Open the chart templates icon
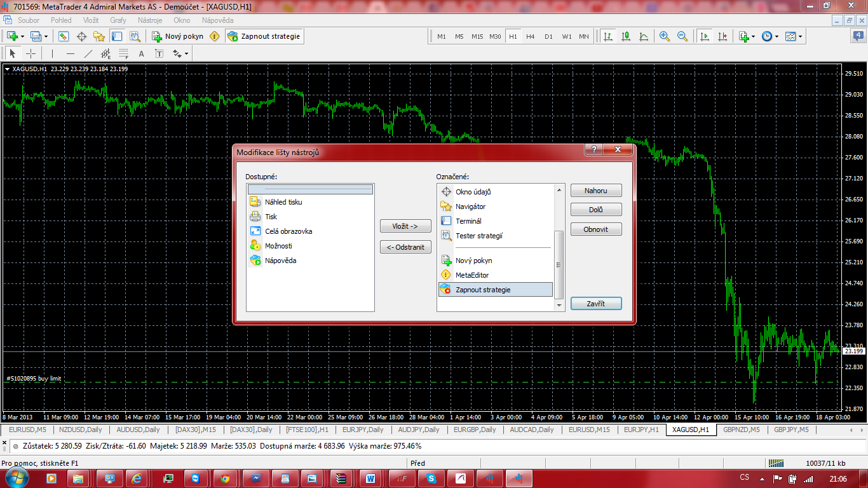 (x=790, y=36)
